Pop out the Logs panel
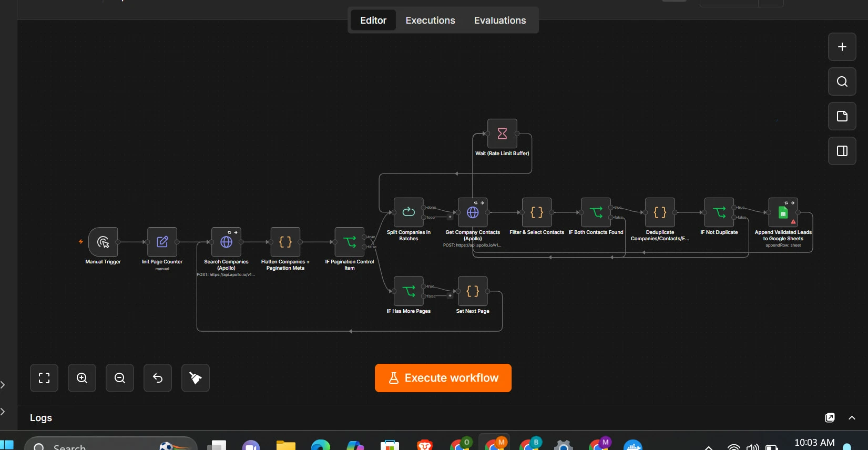 point(830,418)
